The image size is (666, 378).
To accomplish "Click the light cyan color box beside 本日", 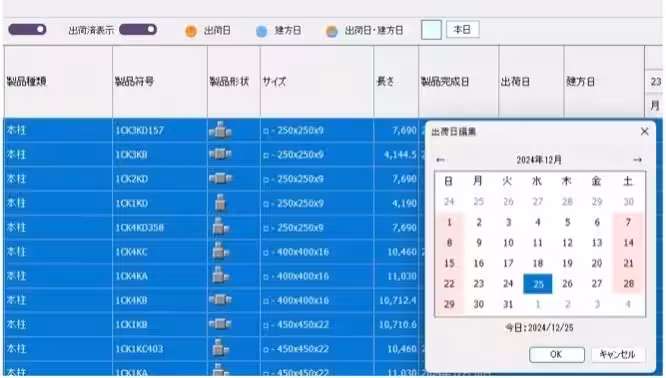I will coord(431,30).
